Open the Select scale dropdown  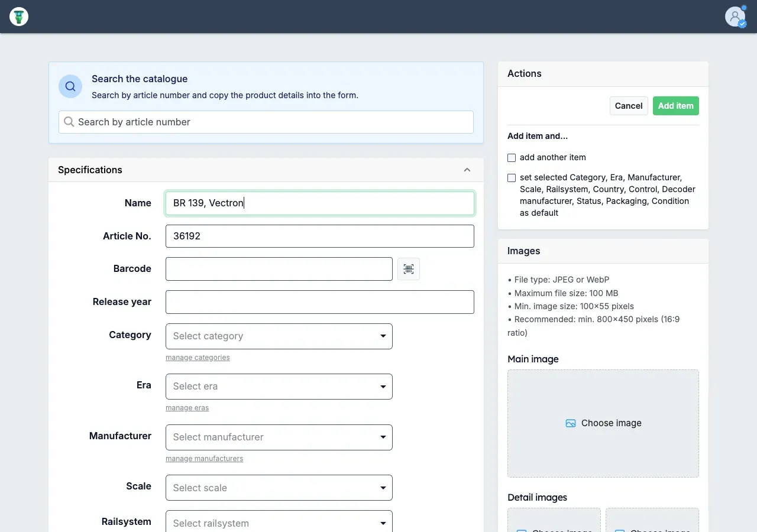pos(279,488)
